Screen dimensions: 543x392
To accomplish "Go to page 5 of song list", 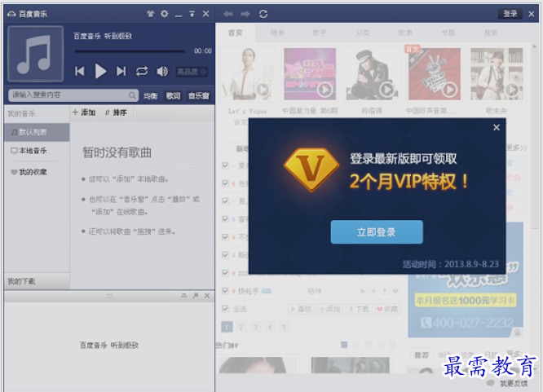I will pos(285,327).
